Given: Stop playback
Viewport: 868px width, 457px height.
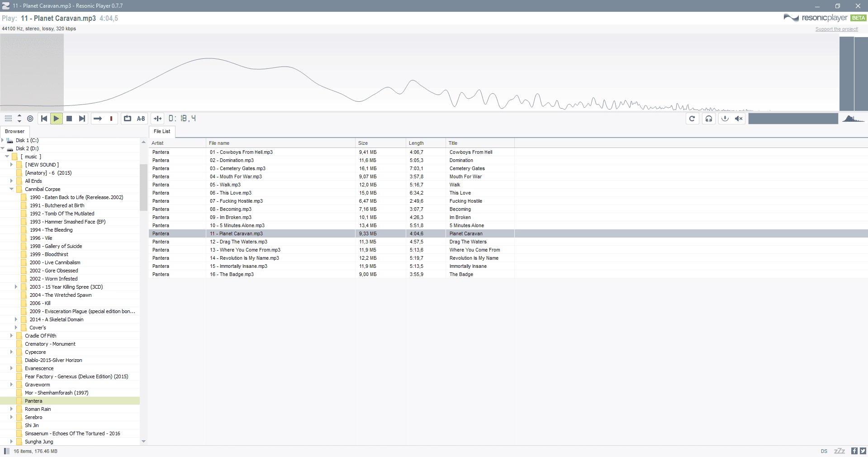Looking at the screenshot, I should pyautogui.click(x=69, y=119).
